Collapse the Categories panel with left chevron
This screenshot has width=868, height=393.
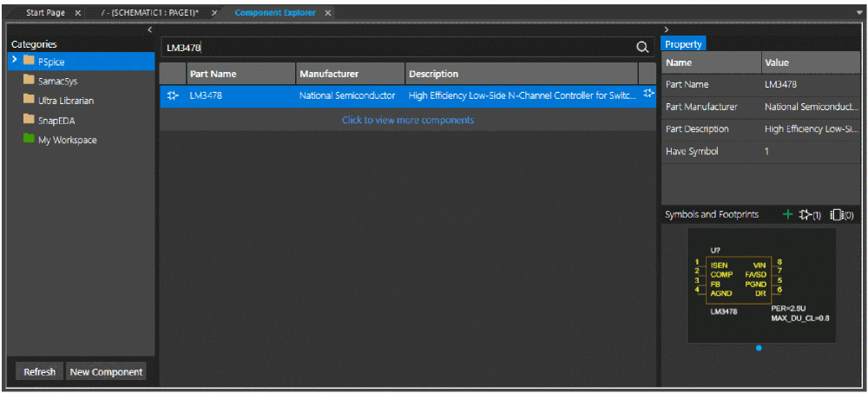tap(149, 29)
